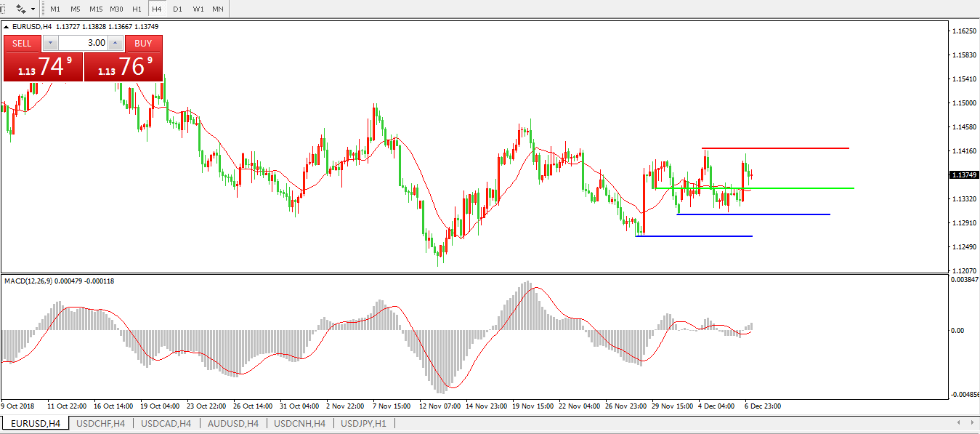Open dropdown arrow beside the arrows icon

(x=33, y=9)
